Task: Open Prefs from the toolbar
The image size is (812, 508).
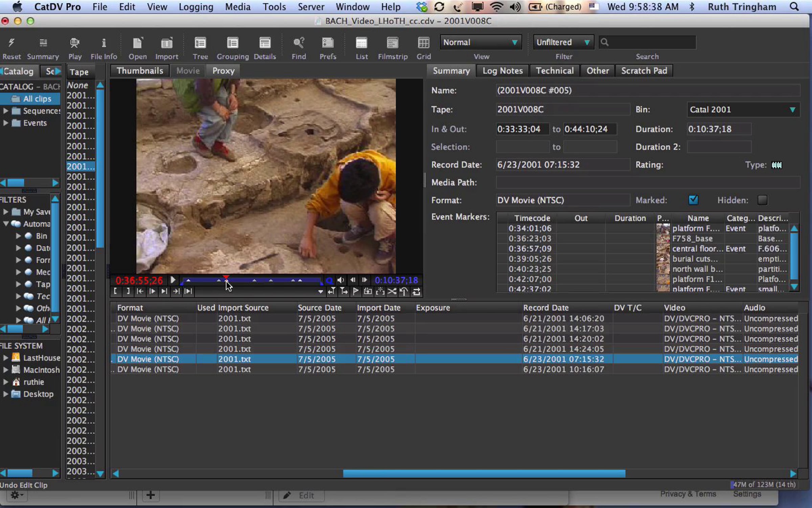Action: click(x=328, y=43)
